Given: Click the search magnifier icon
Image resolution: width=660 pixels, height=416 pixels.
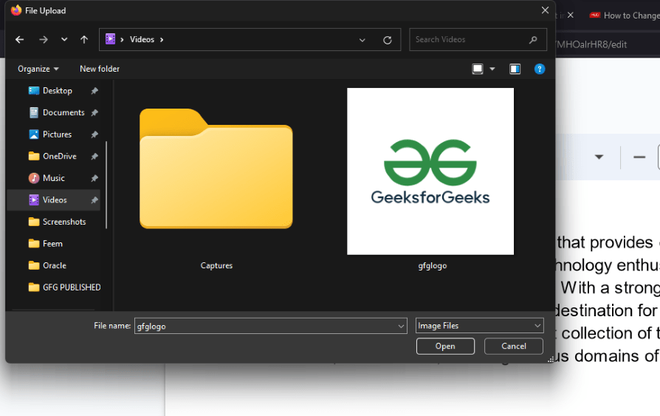Looking at the screenshot, I should tap(533, 40).
